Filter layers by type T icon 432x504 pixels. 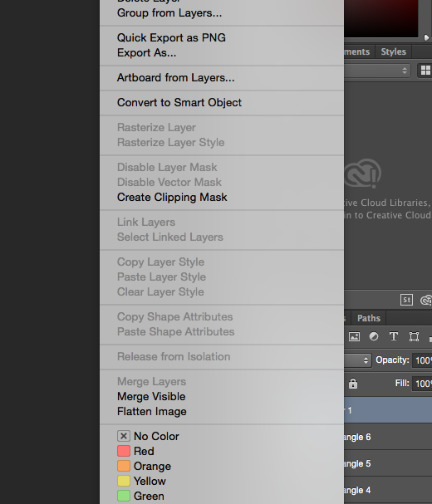[x=394, y=336]
